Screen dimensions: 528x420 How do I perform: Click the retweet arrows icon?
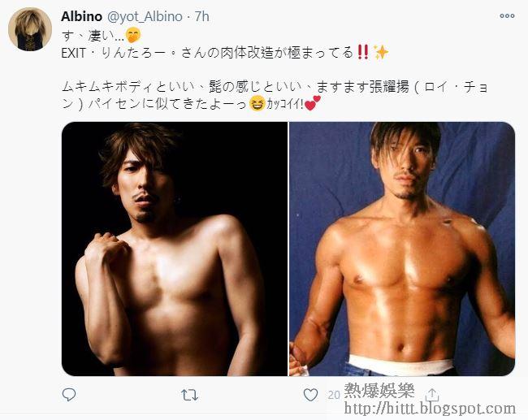[x=189, y=395]
